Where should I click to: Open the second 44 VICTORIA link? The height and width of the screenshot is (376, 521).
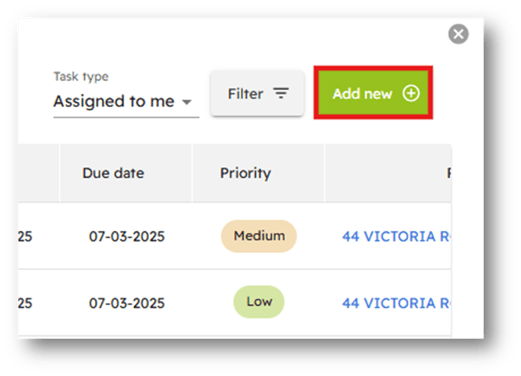coord(396,303)
